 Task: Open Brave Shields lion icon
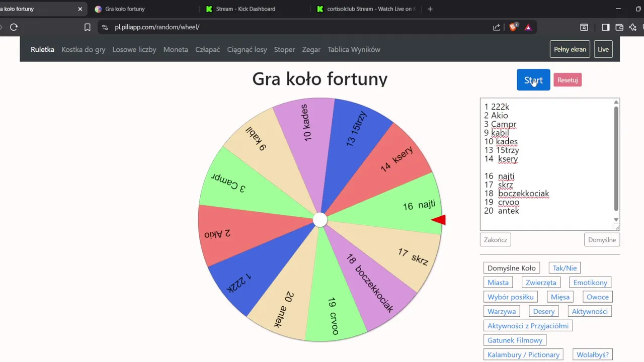click(x=513, y=27)
